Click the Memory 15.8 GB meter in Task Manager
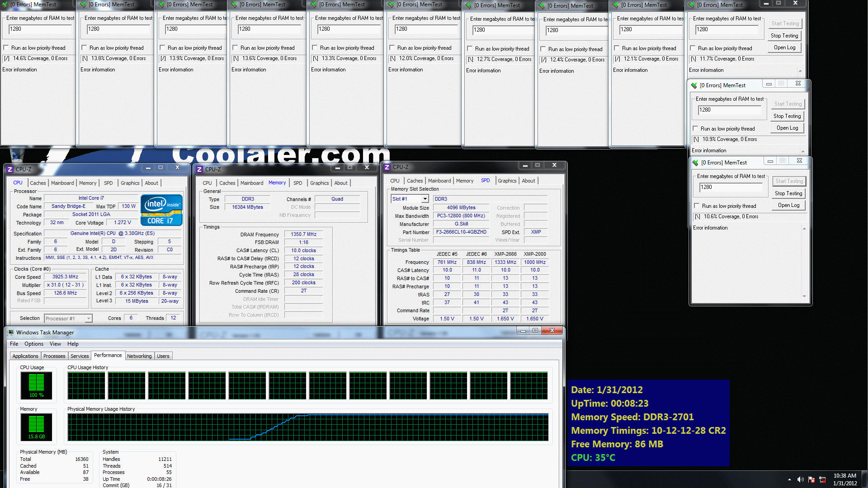This screenshot has height=488, width=868. click(37, 427)
